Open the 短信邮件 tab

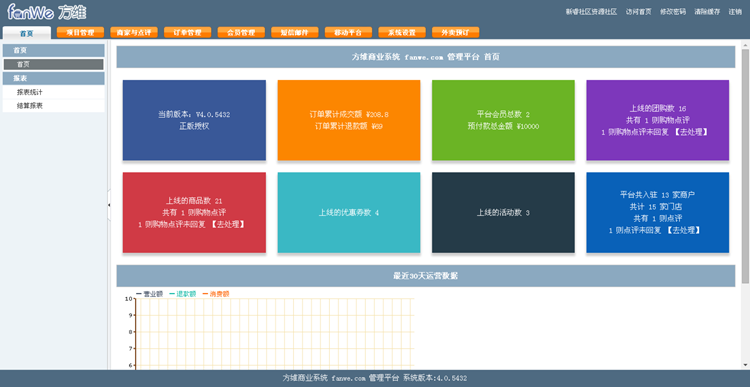pos(295,33)
